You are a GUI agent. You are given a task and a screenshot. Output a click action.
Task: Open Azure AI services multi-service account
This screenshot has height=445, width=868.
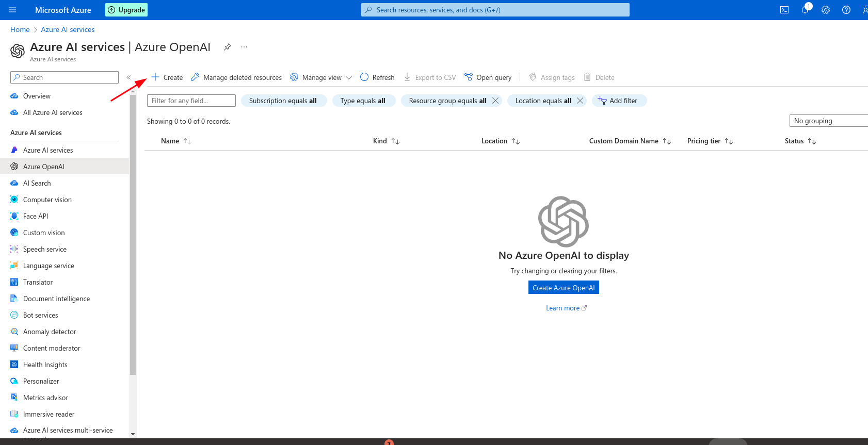click(65, 431)
